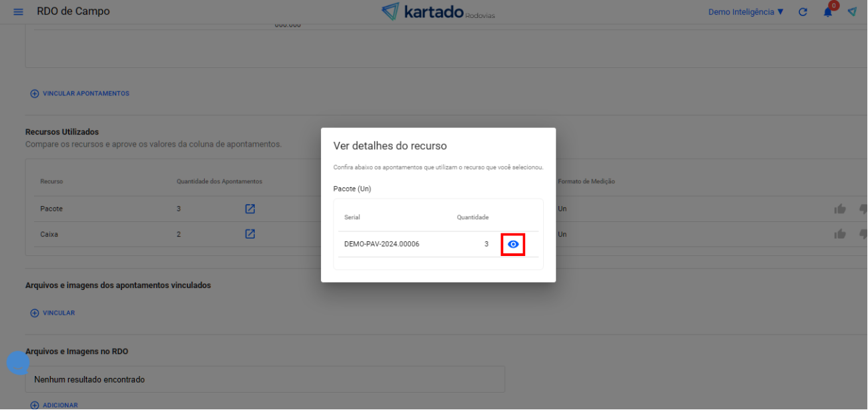
Task: Approve the Caixa row with thumbs up
Action: pyautogui.click(x=839, y=234)
